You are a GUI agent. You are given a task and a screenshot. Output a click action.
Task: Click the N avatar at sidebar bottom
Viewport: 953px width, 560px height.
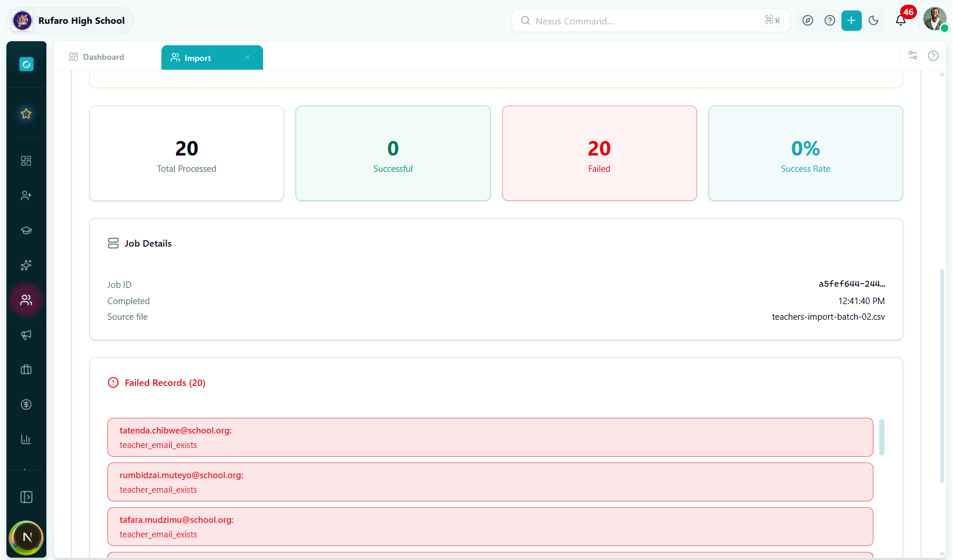[27, 537]
